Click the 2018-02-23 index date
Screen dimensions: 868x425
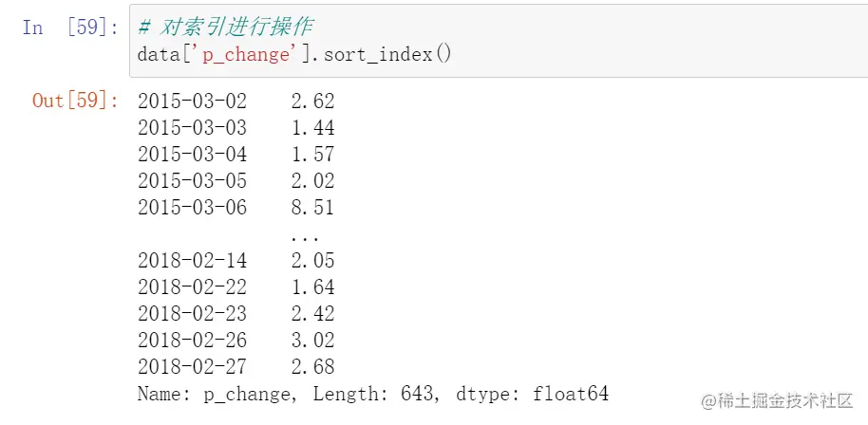[192, 313]
